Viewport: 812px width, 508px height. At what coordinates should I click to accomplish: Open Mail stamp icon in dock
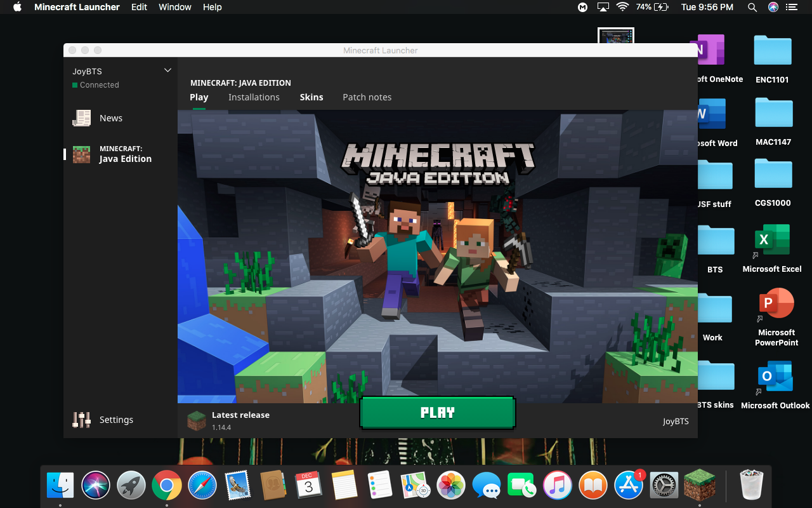click(238, 486)
